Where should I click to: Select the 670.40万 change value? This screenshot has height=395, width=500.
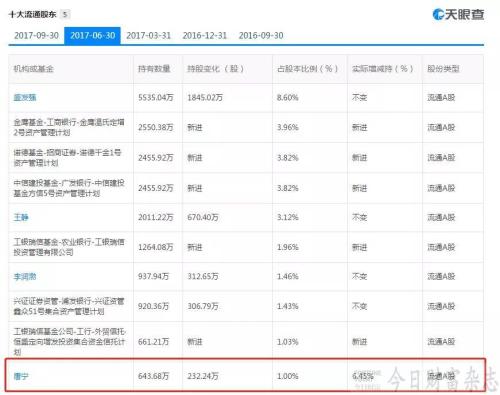[x=203, y=217]
